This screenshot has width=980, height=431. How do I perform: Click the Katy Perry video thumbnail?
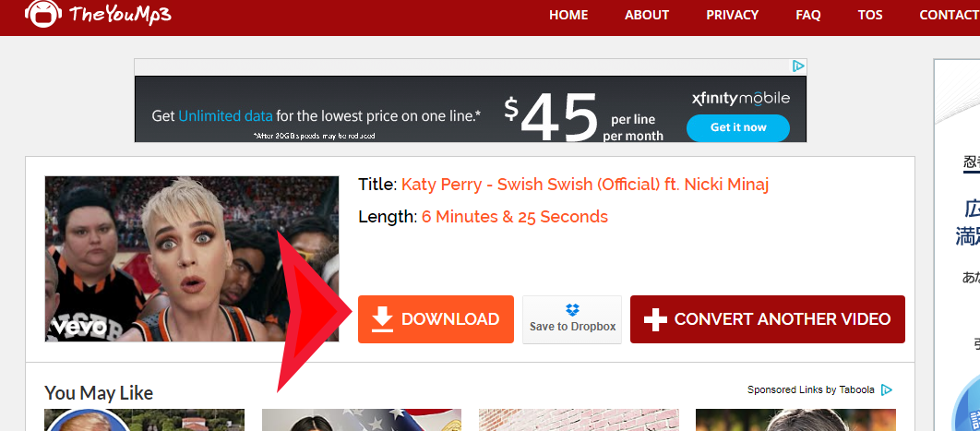192,258
